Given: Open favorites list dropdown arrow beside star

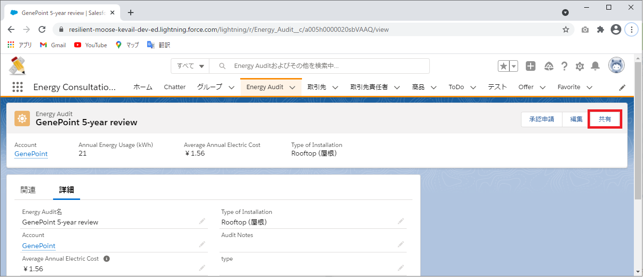Looking at the screenshot, I should click(514, 66).
